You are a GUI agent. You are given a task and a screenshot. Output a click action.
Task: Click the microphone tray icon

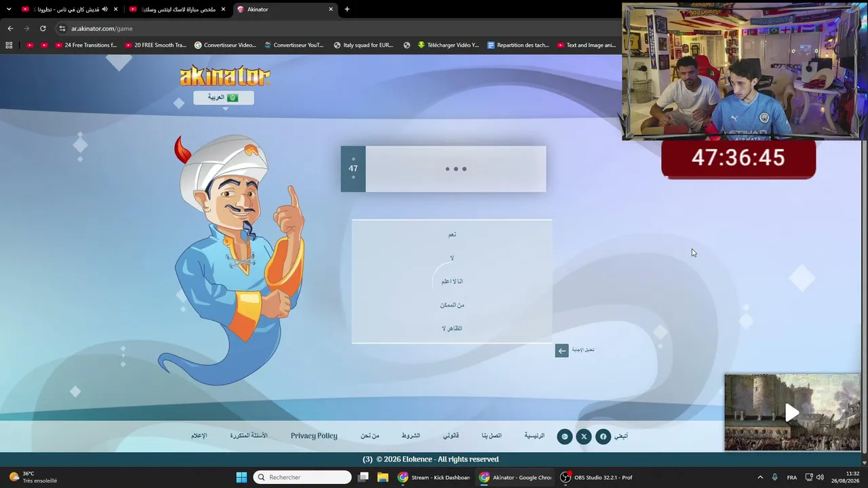775,477
